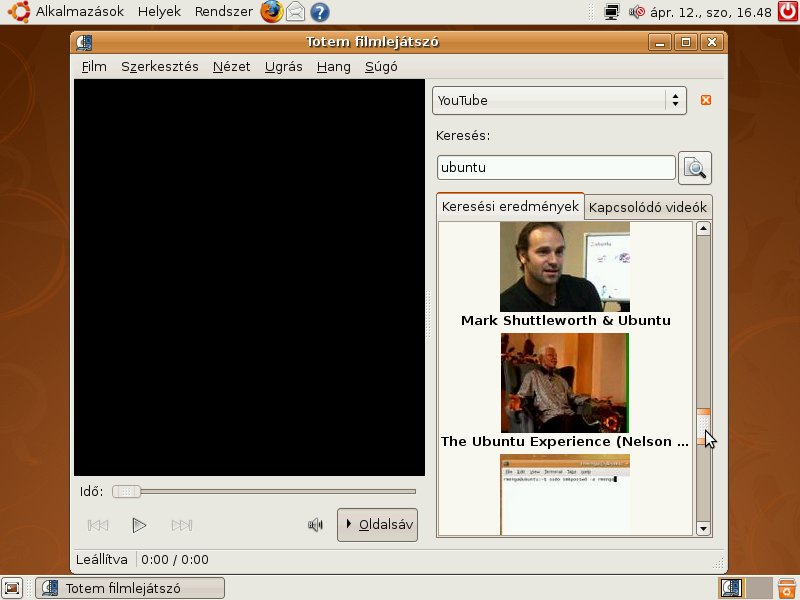Screen dimensions: 800x600
Task: Click the results scrollbar up arrow
Action: pos(704,229)
